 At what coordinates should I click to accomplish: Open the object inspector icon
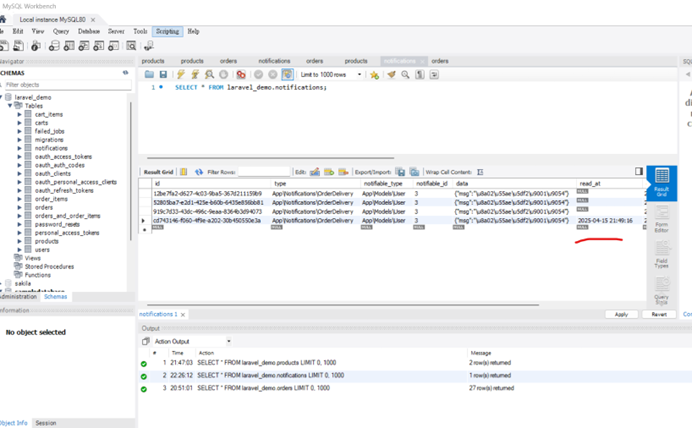[x=36, y=45]
